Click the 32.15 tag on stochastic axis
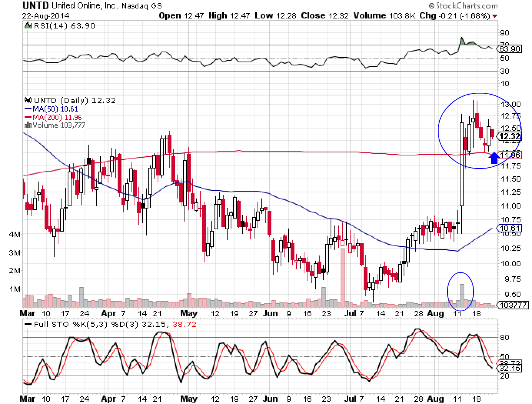Image resolution: width=532 pixels, height=404 pixels. [x=510, y=368]
